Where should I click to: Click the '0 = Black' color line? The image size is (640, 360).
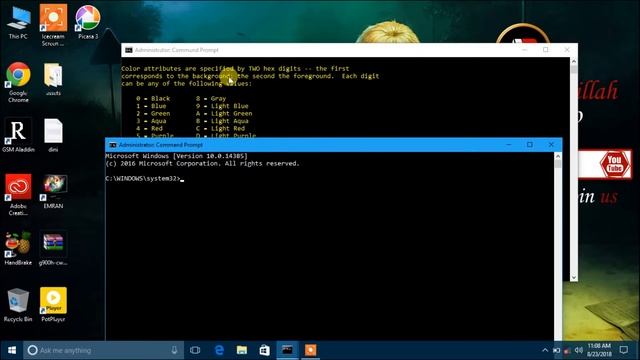pos(153,98)
